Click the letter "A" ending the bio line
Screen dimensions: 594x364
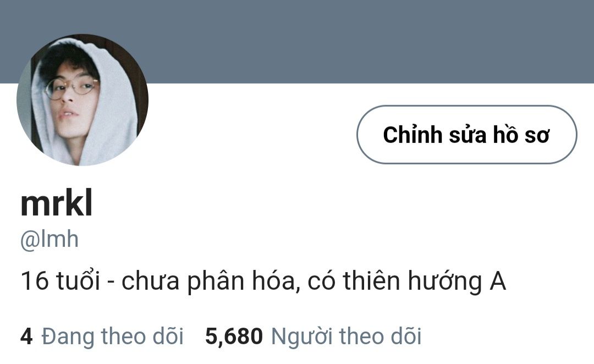[498, 281]
